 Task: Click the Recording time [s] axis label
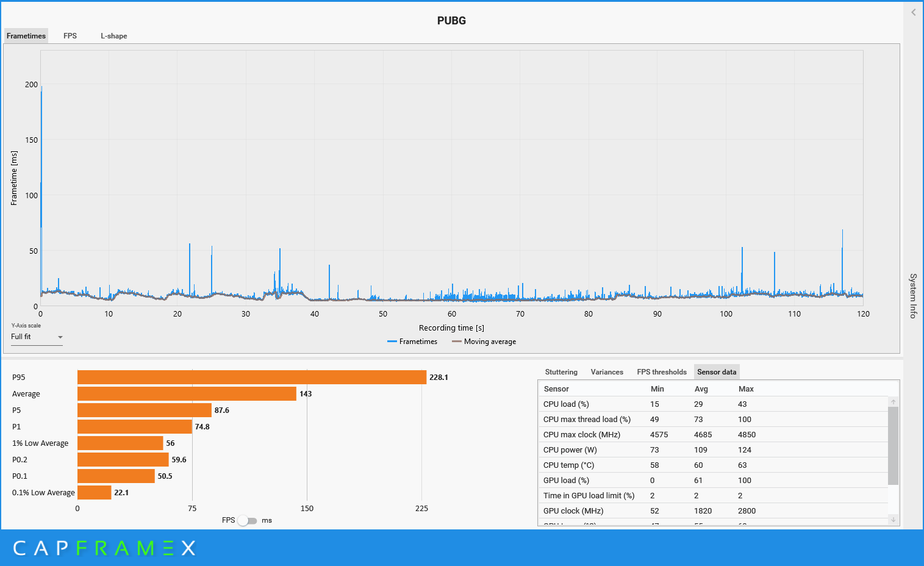tap(451, 328)
